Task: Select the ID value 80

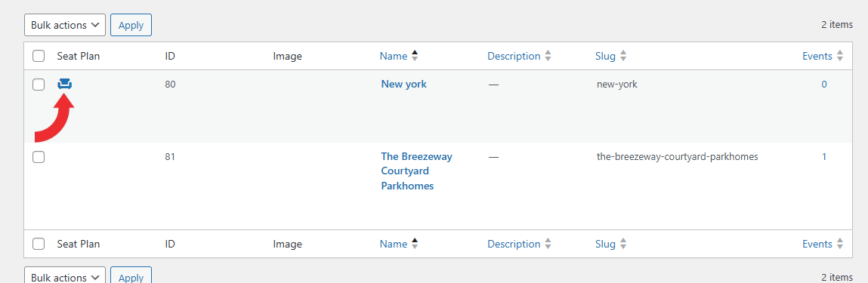Action: pyautogui.click(x=170, y=85)
